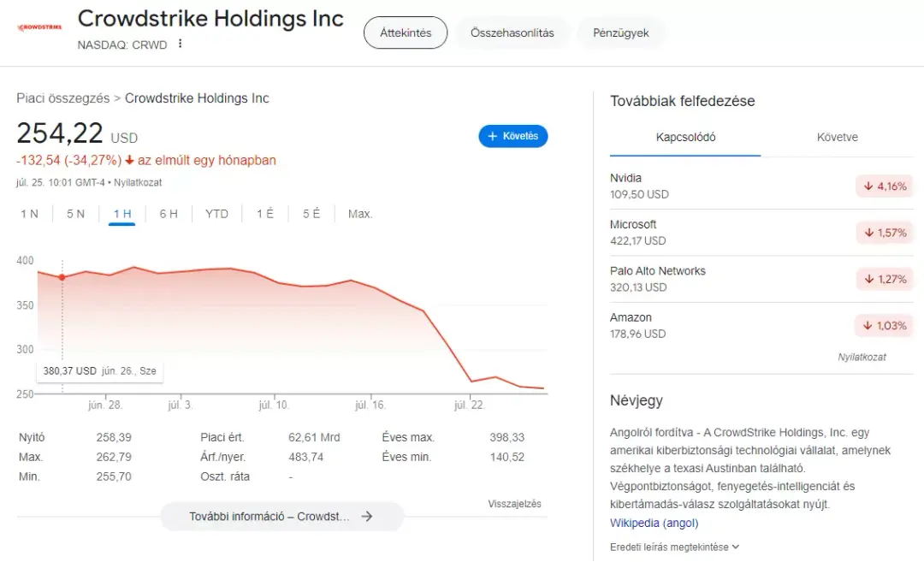
Task: Click the Piaci összegzés breadcrumb link
Action: [x=63, y=98]
